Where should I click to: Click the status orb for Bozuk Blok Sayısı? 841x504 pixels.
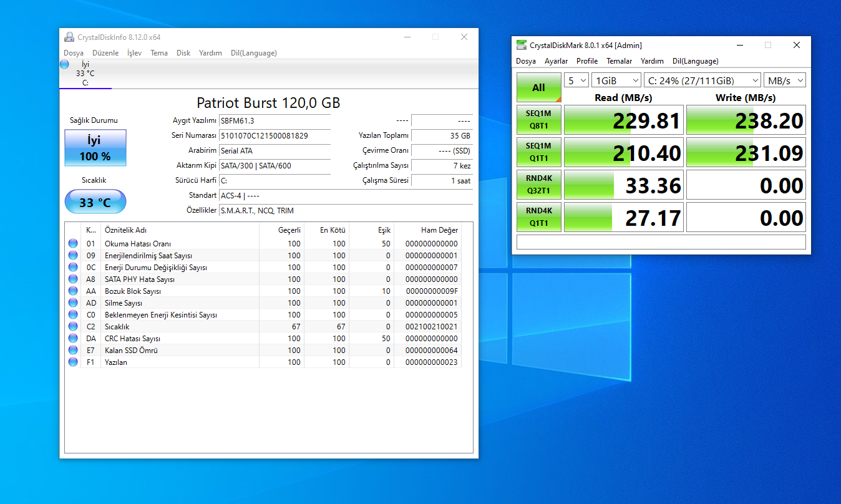click(73, 291)
